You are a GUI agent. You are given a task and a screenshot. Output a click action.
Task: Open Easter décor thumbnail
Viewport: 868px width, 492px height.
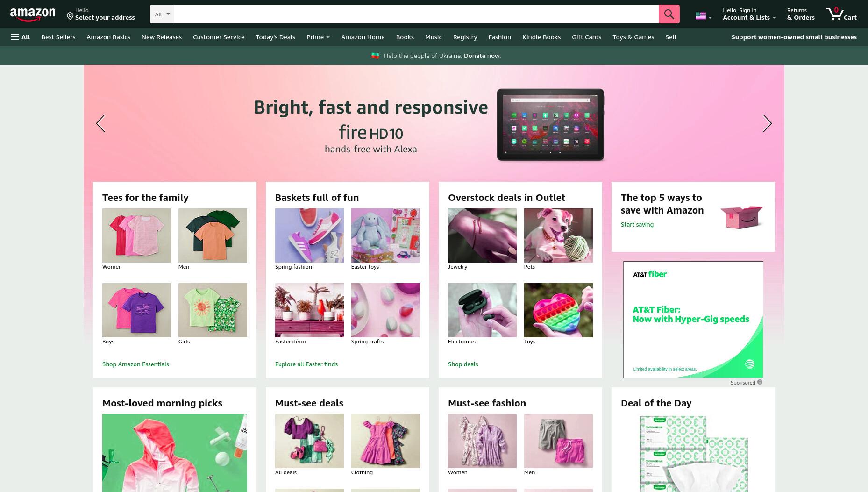(x=309, y=310)
